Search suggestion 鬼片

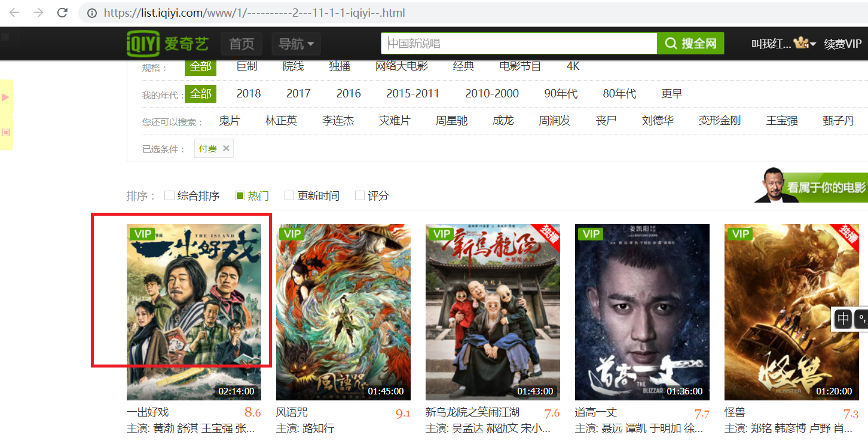(230, 121)
